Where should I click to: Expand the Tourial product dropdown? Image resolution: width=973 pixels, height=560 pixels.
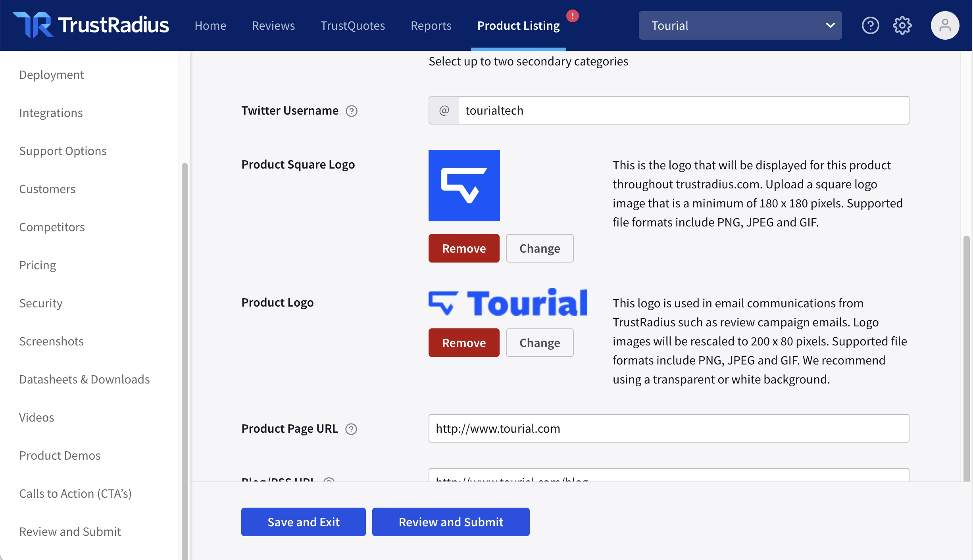point(740,25)
